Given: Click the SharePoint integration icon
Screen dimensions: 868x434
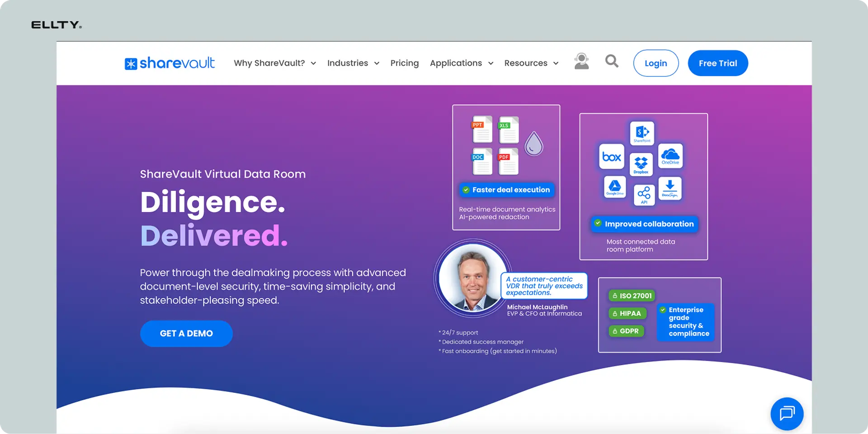Looking at the screenshot, I should pos(642,133).
